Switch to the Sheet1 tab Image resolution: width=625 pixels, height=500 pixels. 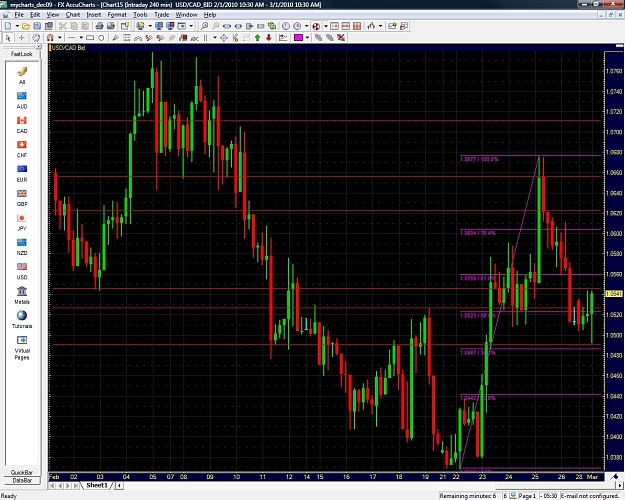tap(97, 485)
